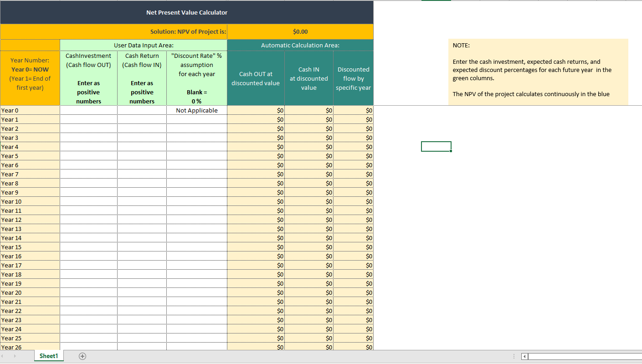This screenshot has width=642, height=364.
Task: Select the 'Solution: NPV of Project is:' label
Action: [x=113, y=31]
